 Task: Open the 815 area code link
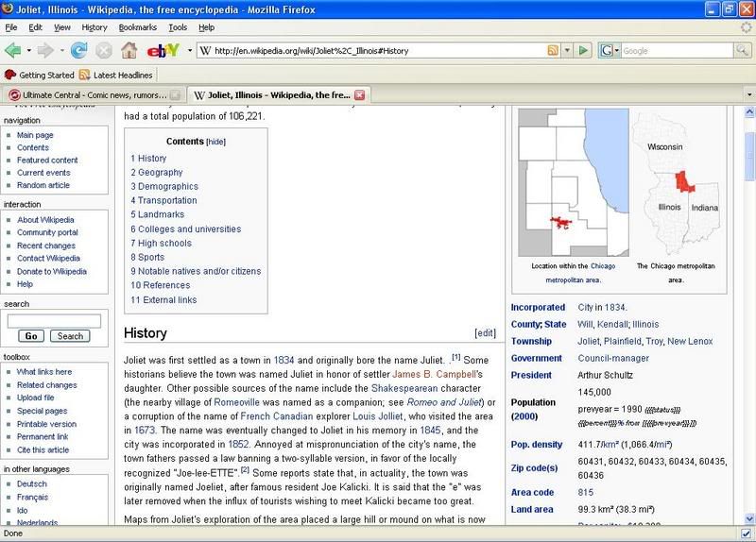click(585, 492)
